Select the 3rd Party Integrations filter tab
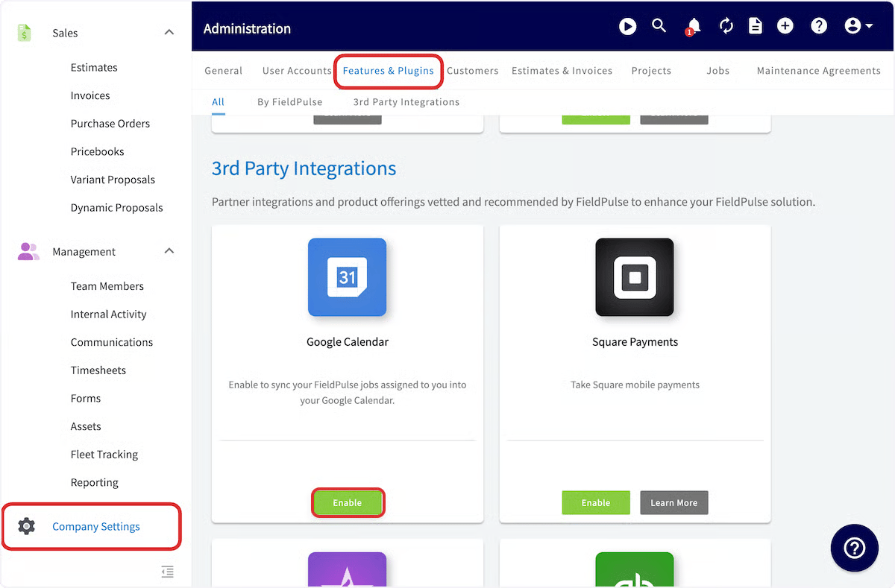The width and height of the screenshot is (895, 588). point(406,102)
